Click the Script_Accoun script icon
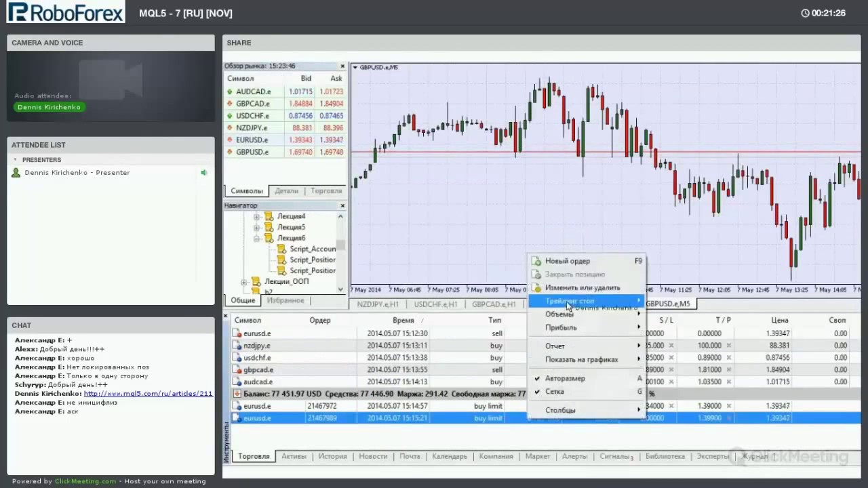This screenshot has height=488, width=868. click(282, 249)
